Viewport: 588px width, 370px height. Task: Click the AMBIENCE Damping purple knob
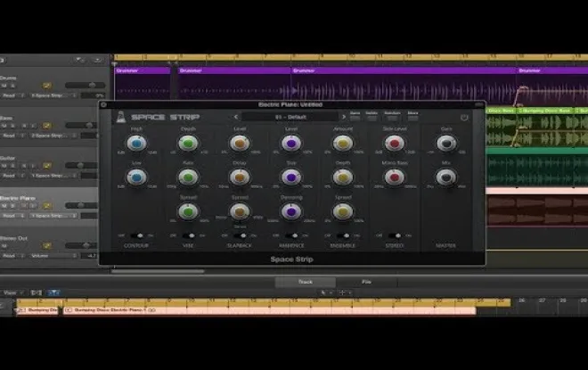[291, 211]
